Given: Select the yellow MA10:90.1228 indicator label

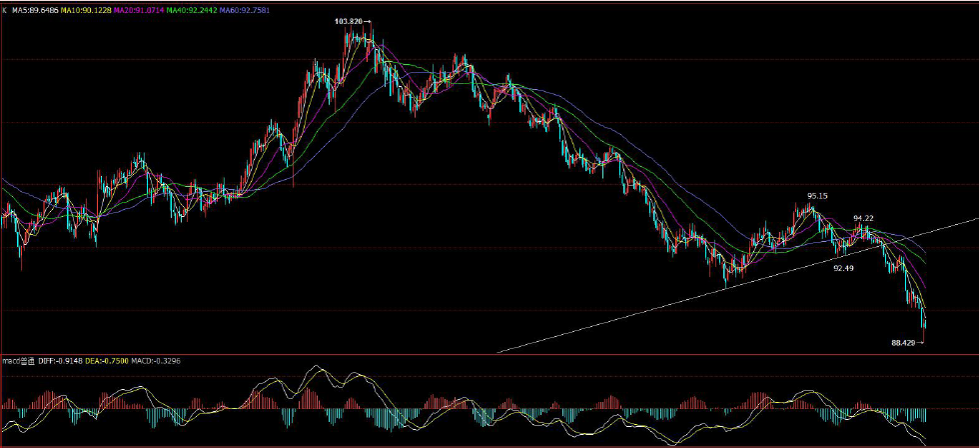Looking at the screenshot, I should (x=85, y=11).
